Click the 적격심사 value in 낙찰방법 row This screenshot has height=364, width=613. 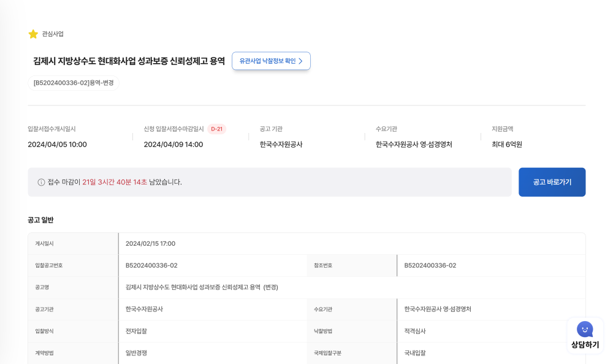415,331
